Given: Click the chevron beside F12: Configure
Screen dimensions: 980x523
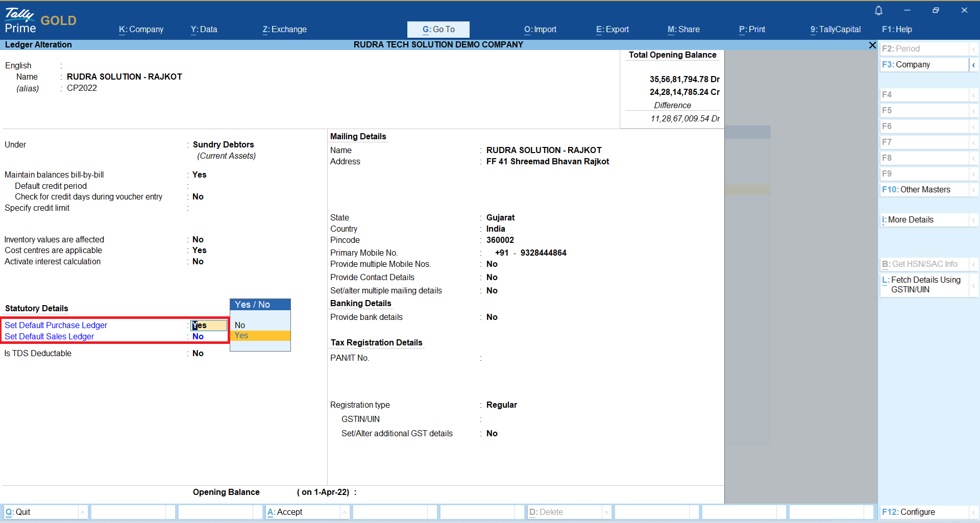Looking at the screenshot, I should click(x=973, y=512).
